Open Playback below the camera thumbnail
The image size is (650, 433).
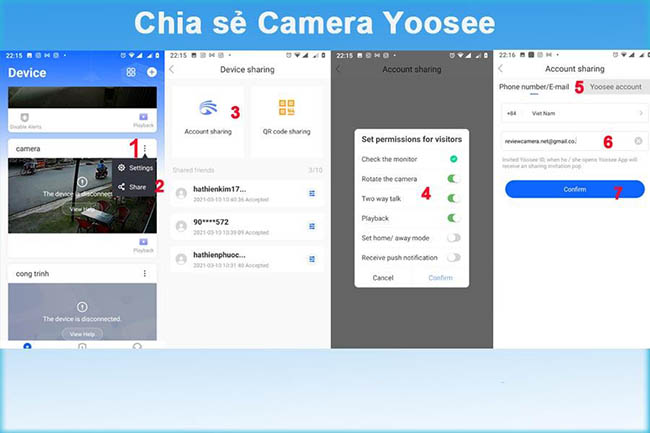[143, 245]
